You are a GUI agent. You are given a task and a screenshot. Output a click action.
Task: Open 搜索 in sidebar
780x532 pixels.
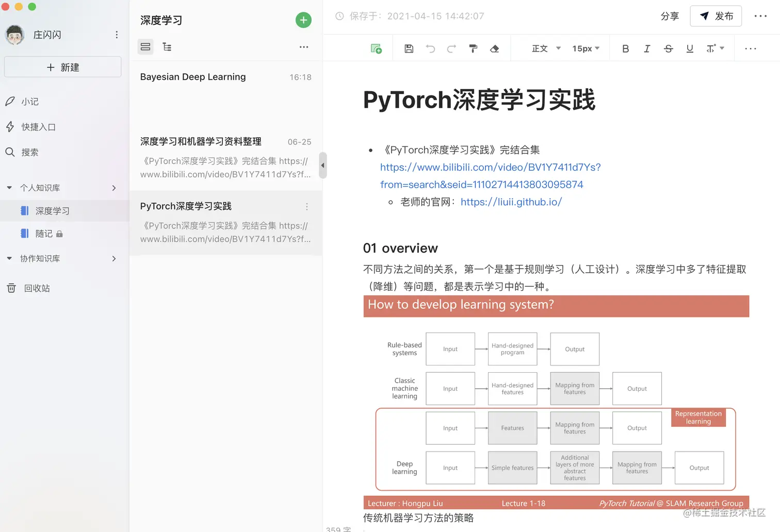click(30, 152)
